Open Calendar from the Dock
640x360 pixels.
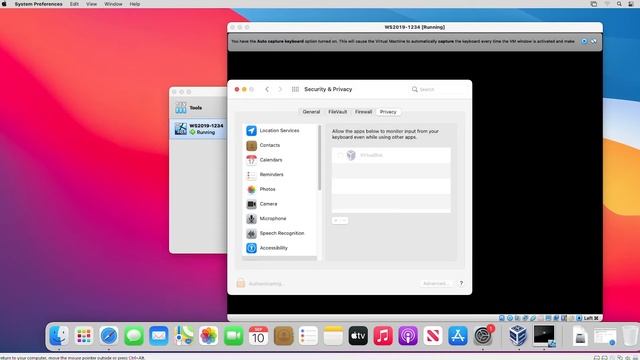258,336
